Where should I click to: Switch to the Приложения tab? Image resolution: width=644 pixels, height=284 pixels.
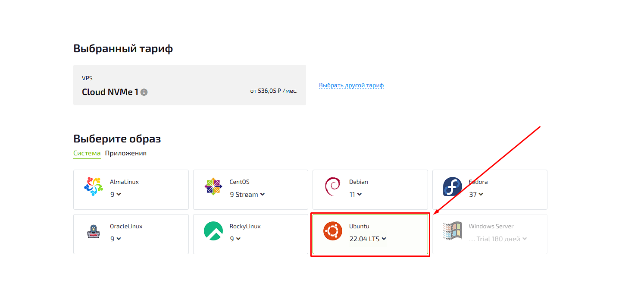[126, 153]
